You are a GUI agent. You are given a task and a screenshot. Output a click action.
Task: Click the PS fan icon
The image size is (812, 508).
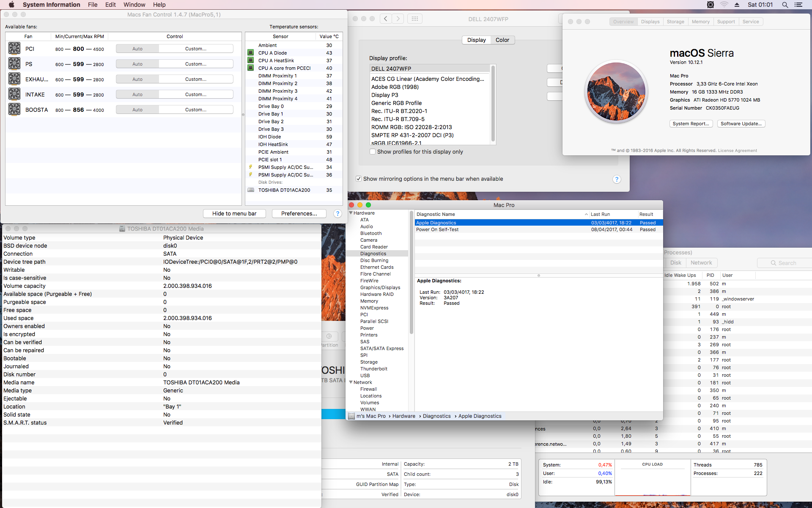[14, 63]
